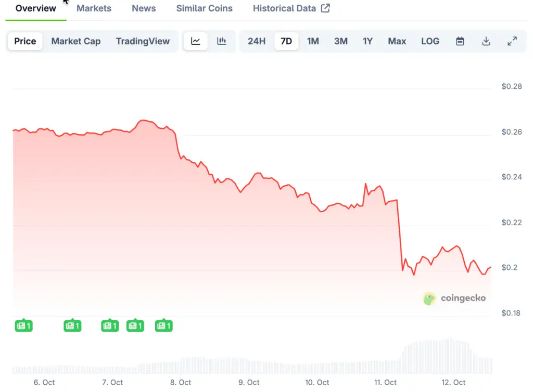533x392 pixels.
Task: Switch to candlestick chart view icon
Action: click(222, 42)
